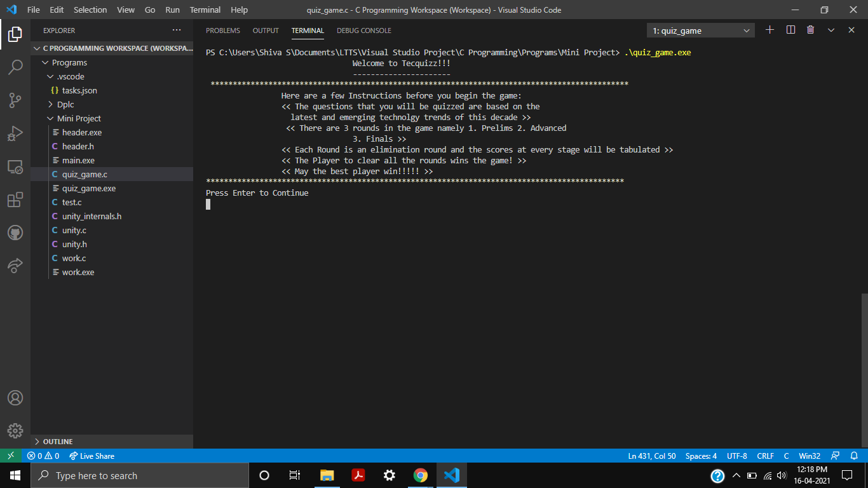Create a new terminal with plus icon
This screenshot has width=868, height=488.
(x=770, y=30)
